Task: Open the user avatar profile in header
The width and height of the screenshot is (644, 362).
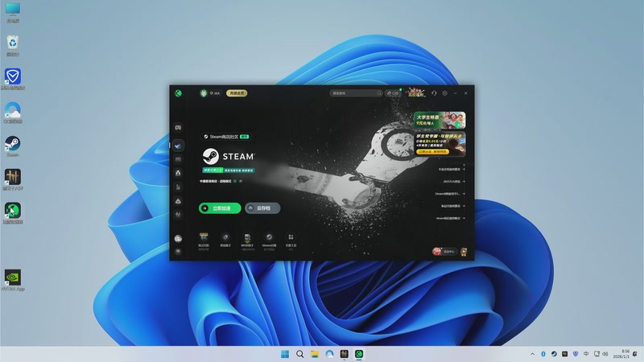Action: 204,93
